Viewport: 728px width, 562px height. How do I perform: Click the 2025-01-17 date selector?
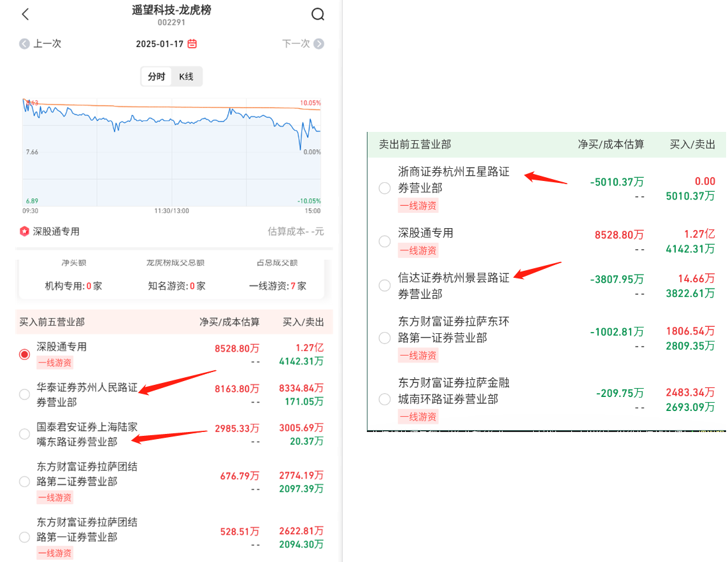[x=160, y=44]
